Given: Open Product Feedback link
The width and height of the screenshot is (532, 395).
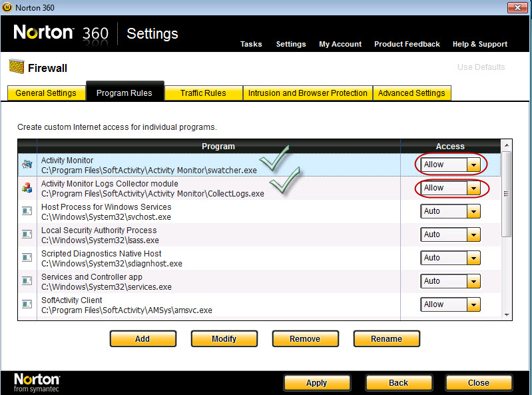Looking at the screenshot, I should coord(407,44).
